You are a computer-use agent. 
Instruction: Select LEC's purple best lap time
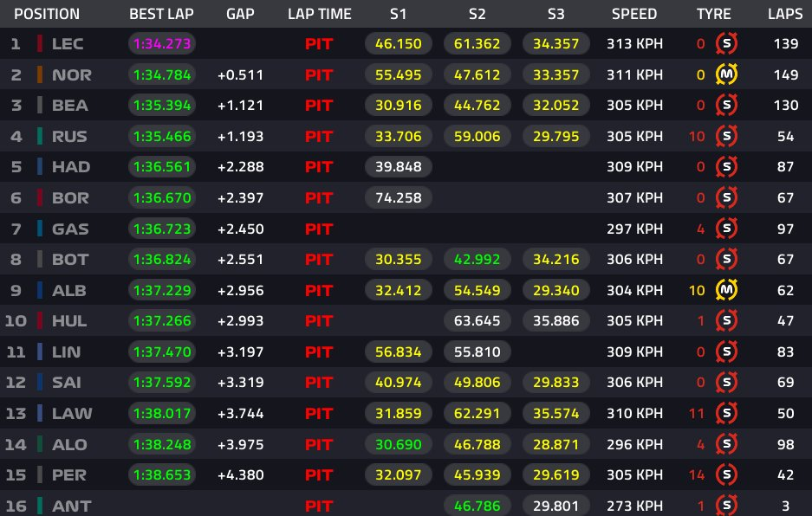pyautogui.click(x=161, y=44)
